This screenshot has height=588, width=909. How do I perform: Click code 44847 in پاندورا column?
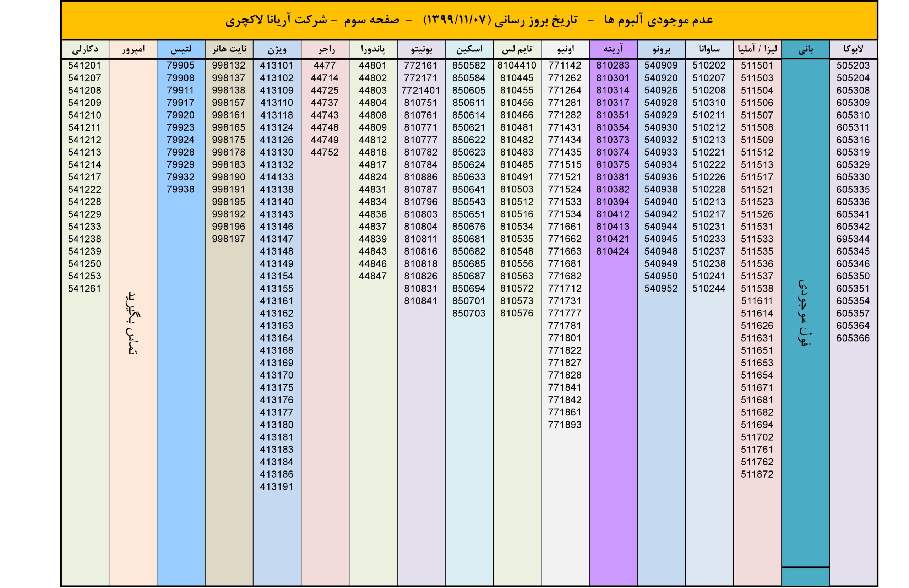pyautogui.click(x=372, y=276)
